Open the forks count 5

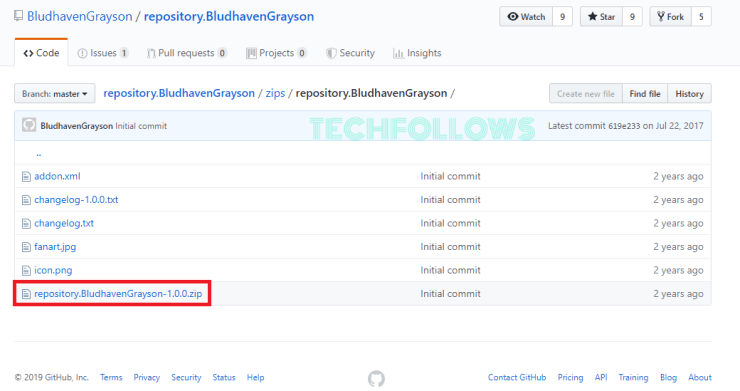coord(701,17)
